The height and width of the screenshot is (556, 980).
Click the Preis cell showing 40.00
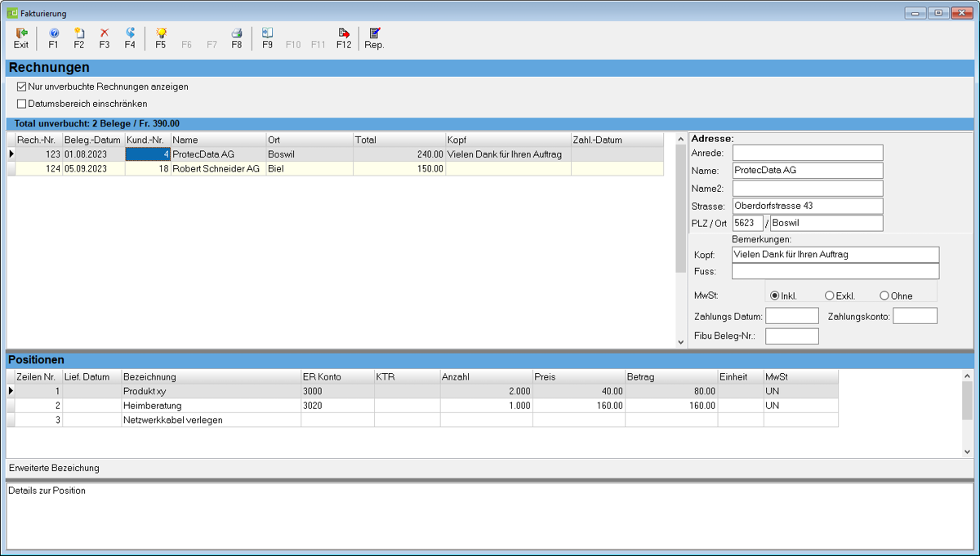(579, 391)
